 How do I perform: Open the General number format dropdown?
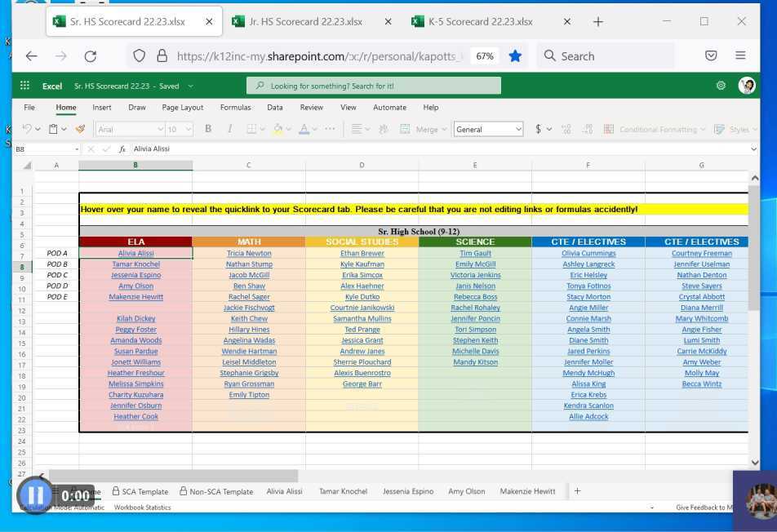coord(488,129)
